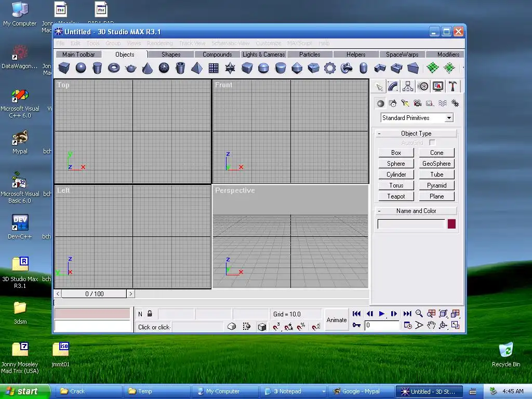Open the Windows Start menu

coord(24,392)
